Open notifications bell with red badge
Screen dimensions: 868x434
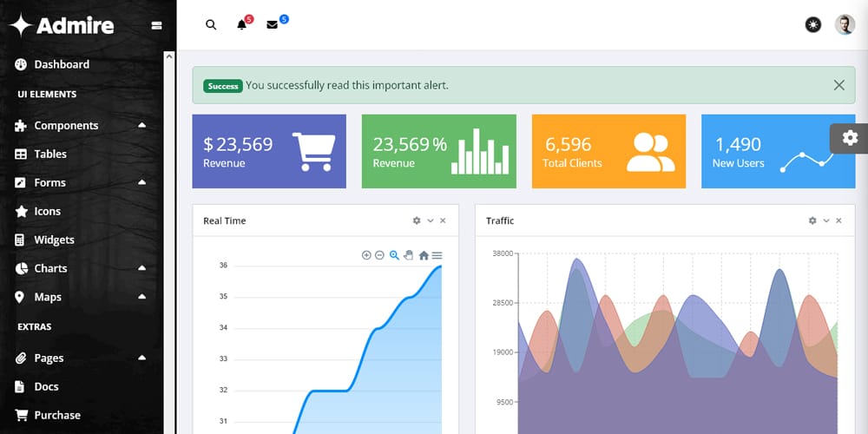pos(242,25)
